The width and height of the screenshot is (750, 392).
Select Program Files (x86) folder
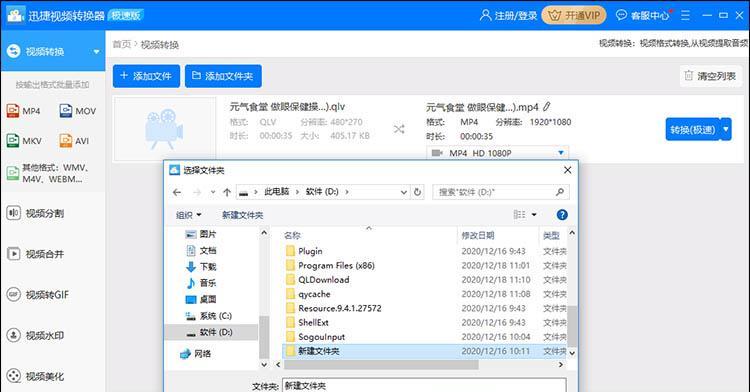pyautogui.click(x=330, y=265)
